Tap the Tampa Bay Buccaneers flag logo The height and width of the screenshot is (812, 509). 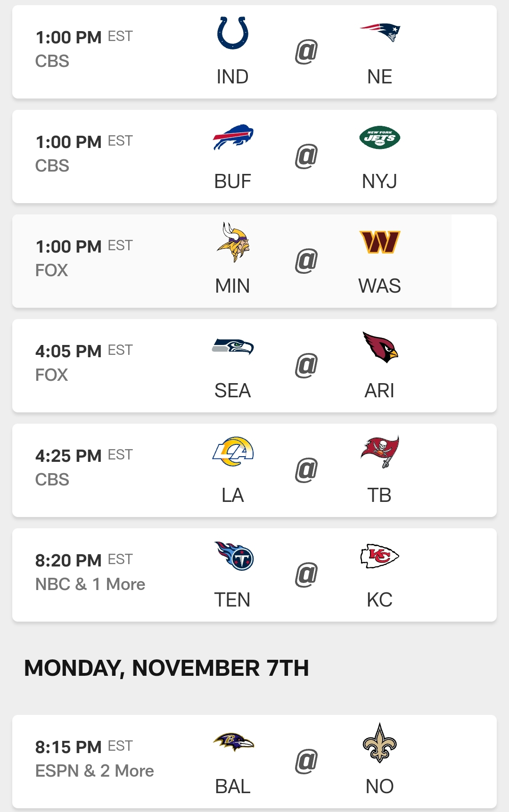coord(380,451)
